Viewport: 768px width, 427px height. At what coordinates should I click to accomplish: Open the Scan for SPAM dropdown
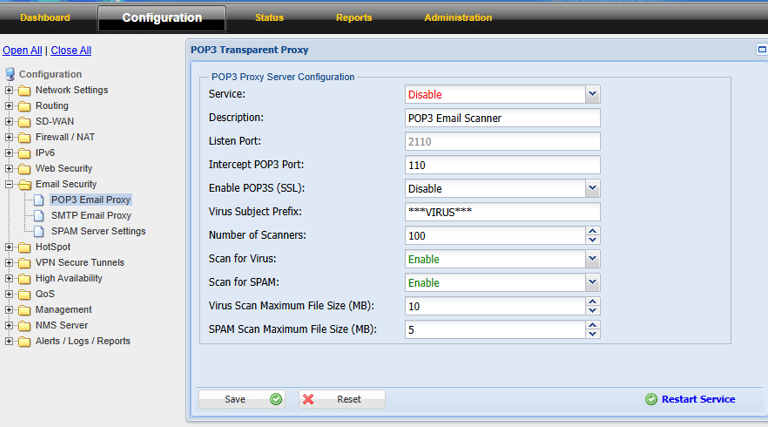pos(592,282)
